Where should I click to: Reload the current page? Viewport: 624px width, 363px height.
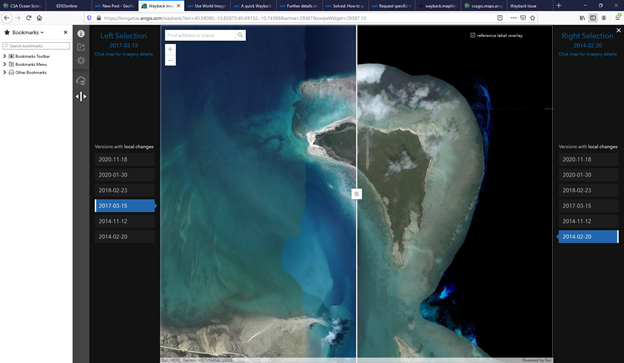click(29, 18)
